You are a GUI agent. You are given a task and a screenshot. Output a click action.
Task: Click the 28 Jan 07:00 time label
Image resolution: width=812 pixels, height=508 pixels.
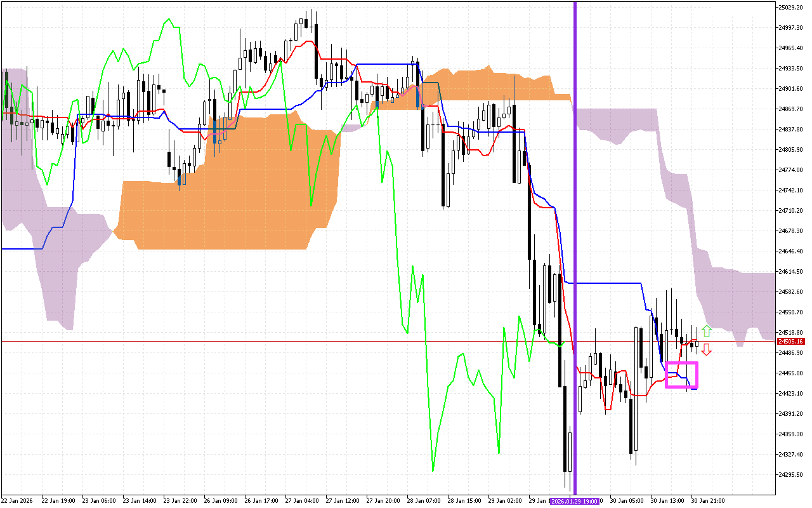click(x=424, y=501)
